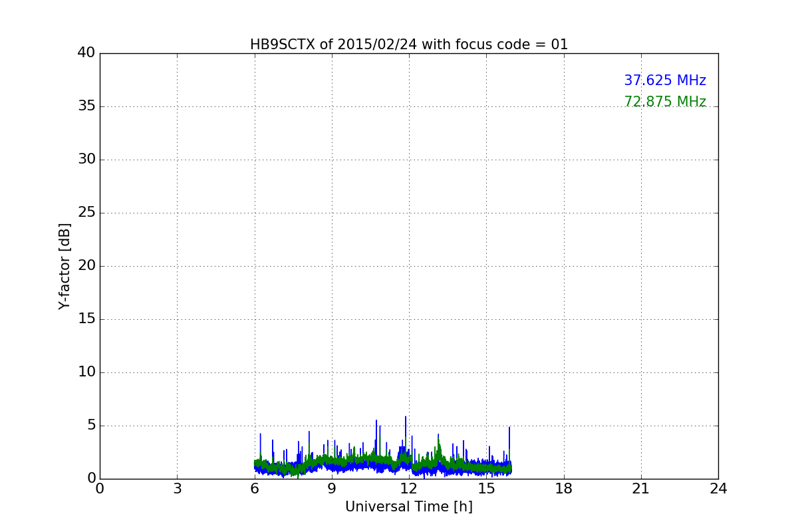Click the x-axis tick label '3'
Viewport: 798px width, 532px height.
point(177,489)
